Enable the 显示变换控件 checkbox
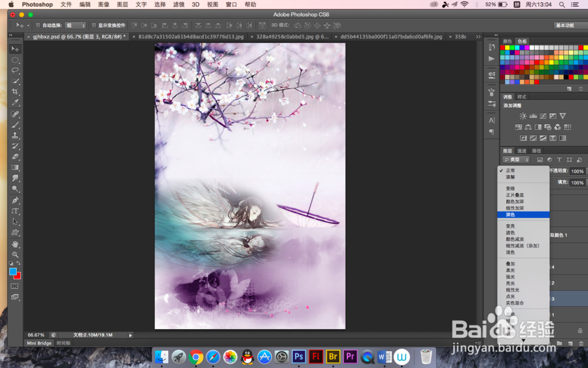The width and height of the screenshot is (588, 368). click(94, 25)
